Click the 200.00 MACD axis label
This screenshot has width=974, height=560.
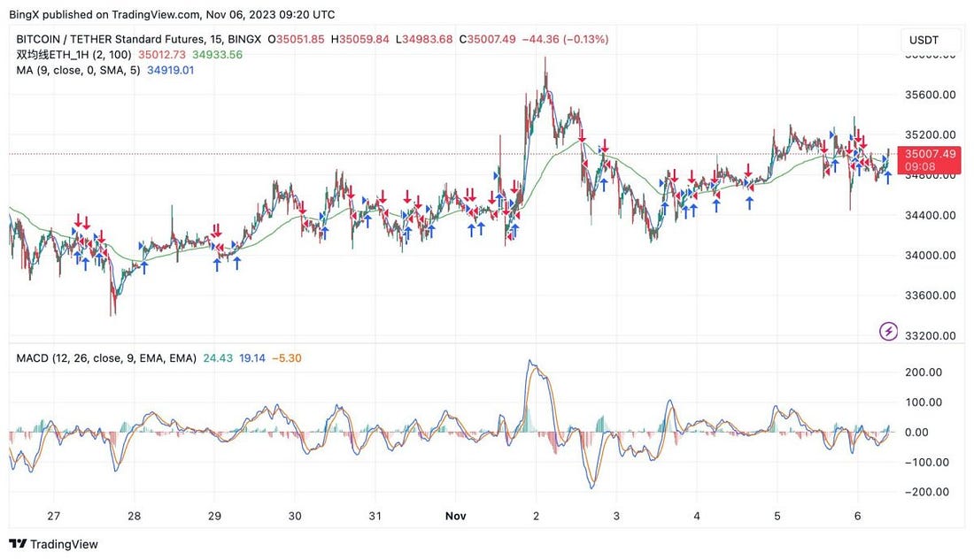click(923, 372)
